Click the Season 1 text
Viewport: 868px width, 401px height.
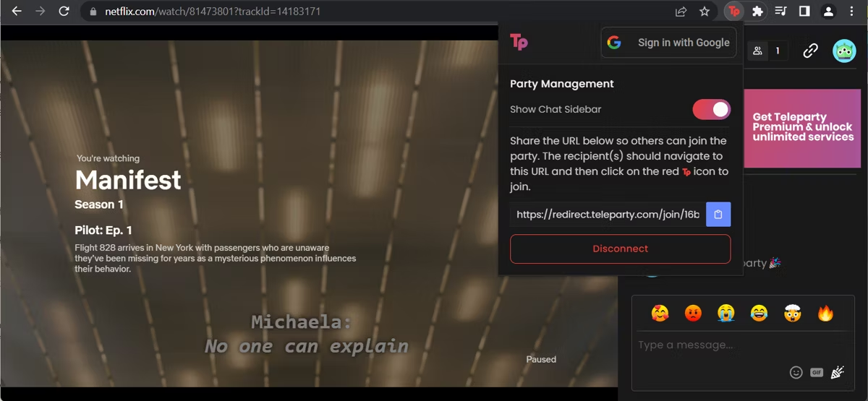pyautogui.click(x=99, y=204)
